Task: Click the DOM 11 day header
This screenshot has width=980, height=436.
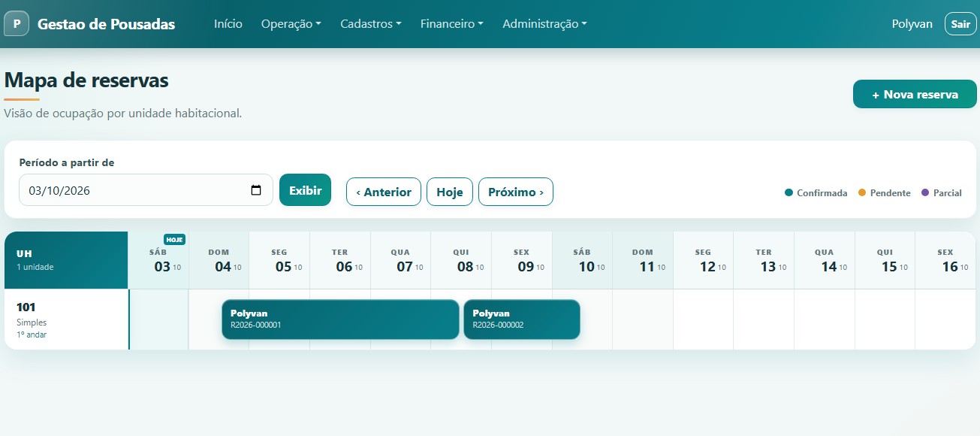Action: click(x=643, y=261)
